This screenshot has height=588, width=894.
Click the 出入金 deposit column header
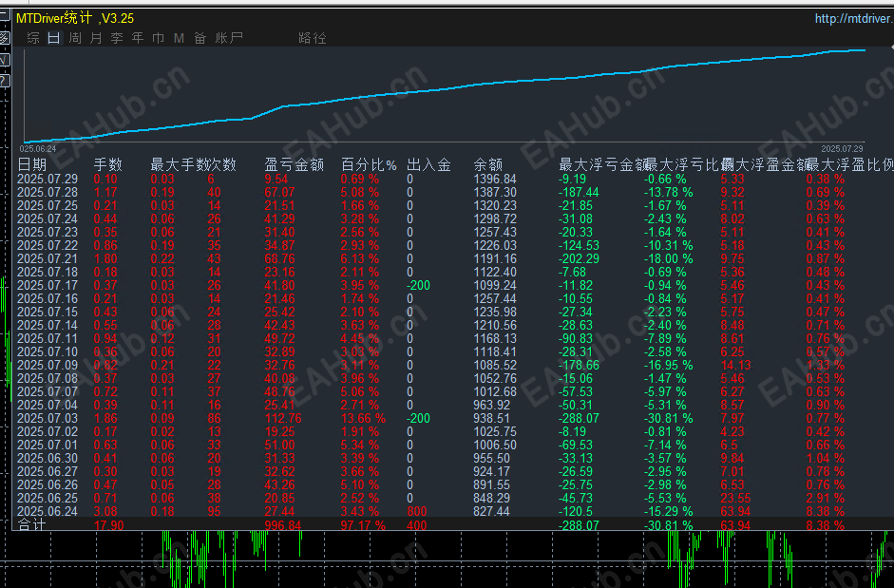[x=428, y=165]
